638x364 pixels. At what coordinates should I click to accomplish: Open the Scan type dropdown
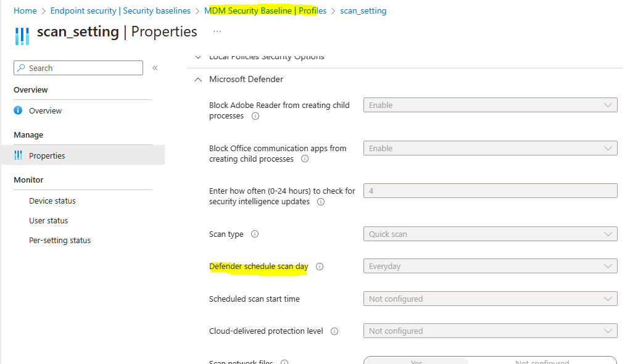[491, 234]
